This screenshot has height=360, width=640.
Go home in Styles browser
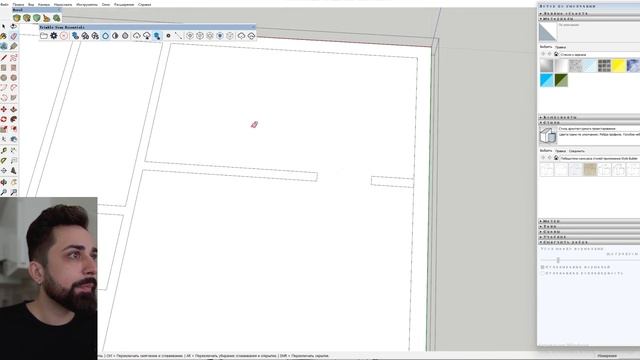click(556, 158)
